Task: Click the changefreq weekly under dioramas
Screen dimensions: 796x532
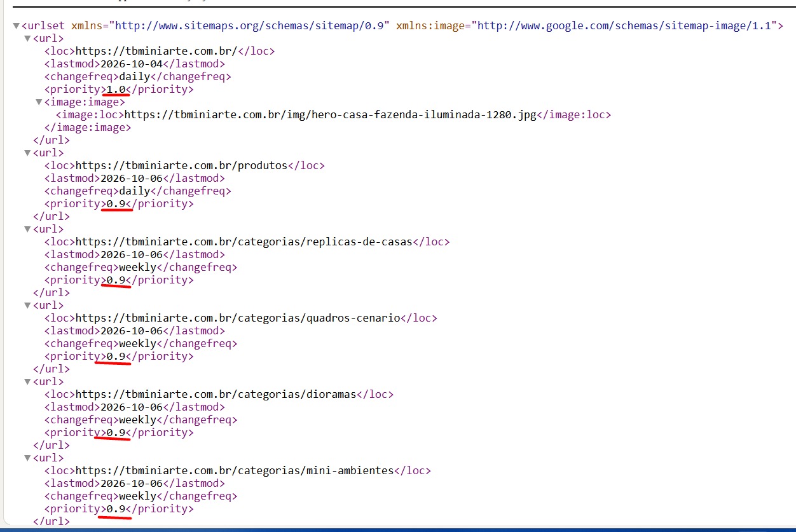Action: pyautogui.click(x=138, y=419)
